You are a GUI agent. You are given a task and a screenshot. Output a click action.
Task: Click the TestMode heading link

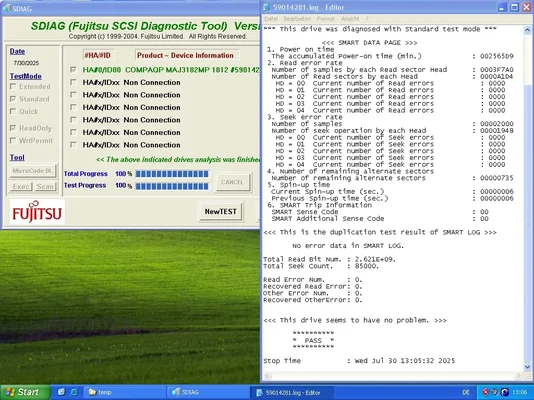tap(26, 76)
